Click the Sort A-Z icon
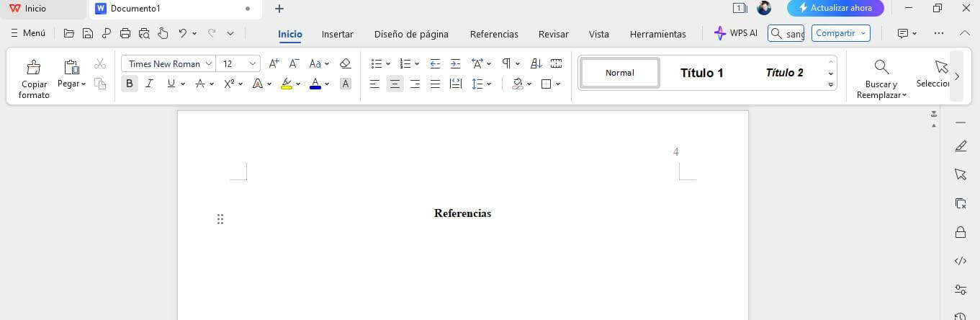Viewport: 980px width, 320px height. pyautogui.click(x=536, y=63)
